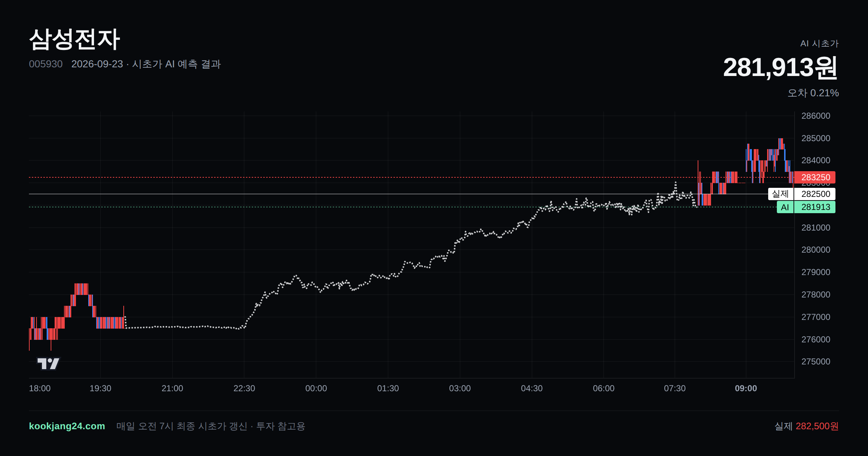Viewport: 868px width, 456px height.
Task: Click the 18:00 time axis label
Action: click(40, 388)
